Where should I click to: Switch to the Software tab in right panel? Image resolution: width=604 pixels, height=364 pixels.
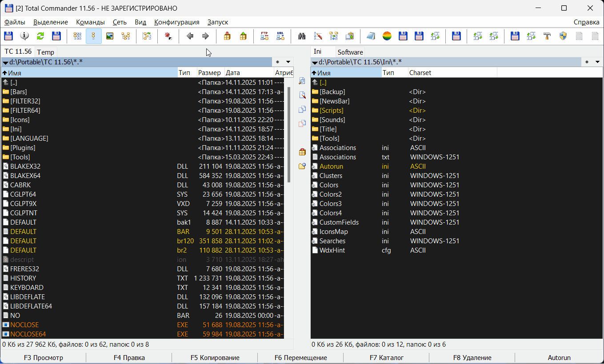[x=350, y=52]
